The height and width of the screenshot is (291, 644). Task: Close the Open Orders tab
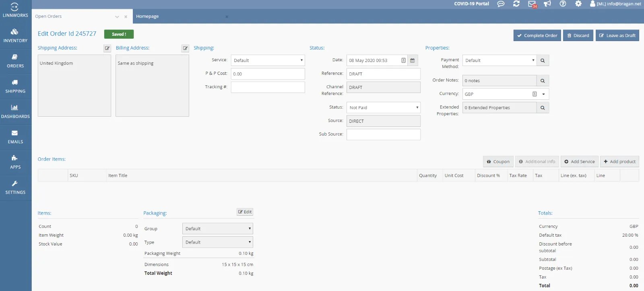click(126, 17)
